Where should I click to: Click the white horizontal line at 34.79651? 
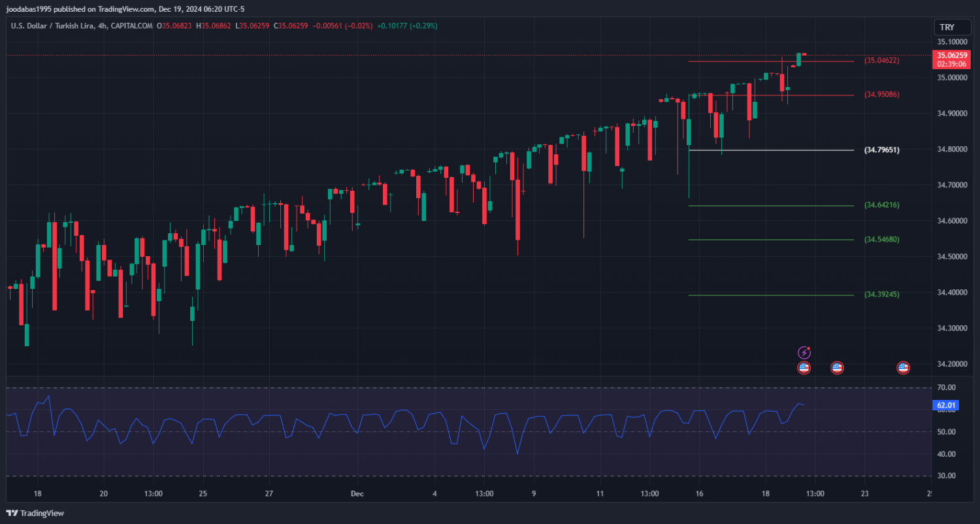coord(771,150)
